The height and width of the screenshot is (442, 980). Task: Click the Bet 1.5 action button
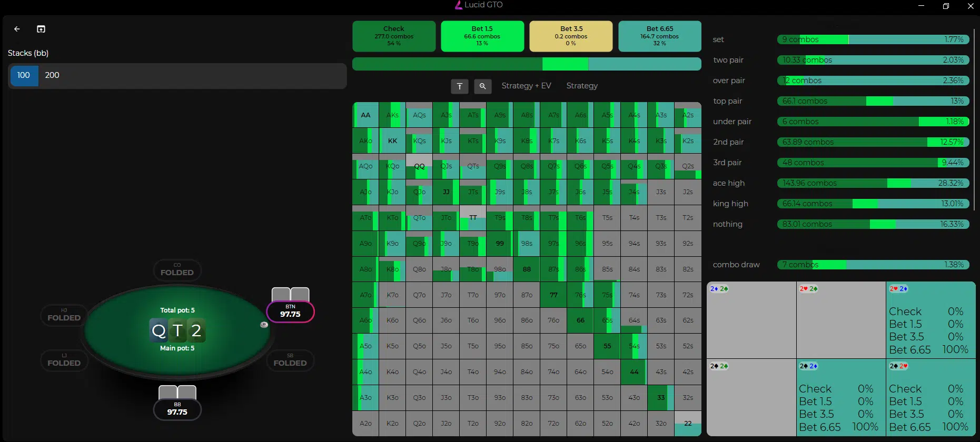click(x=482, y=36)
